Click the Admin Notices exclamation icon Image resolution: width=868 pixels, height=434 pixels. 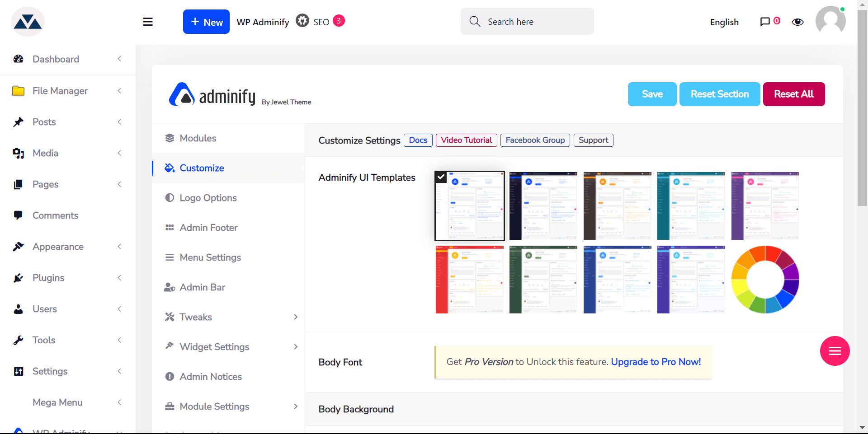coord(170,377)
